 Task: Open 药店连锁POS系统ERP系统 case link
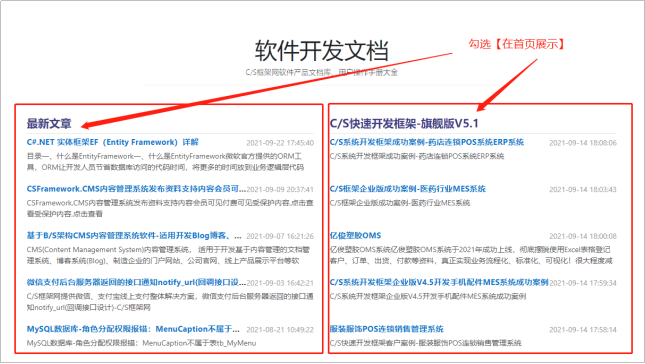point(427,142)
